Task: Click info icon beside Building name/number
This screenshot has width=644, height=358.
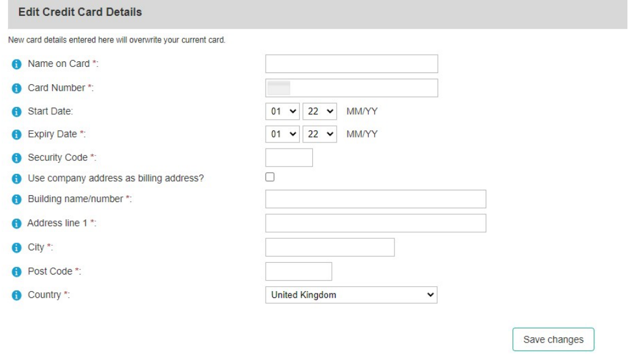Action: (x=17, y=200)
